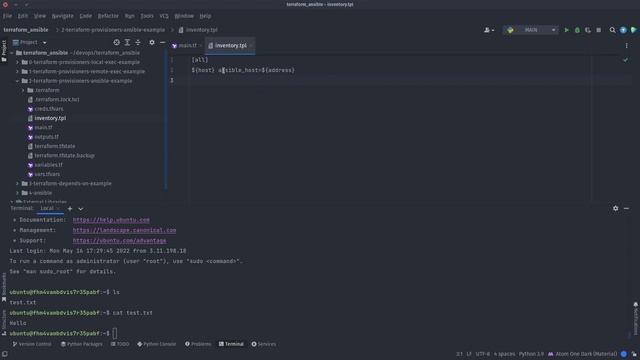This screenshot has height=360, width=640.
Task: Switch to main.tf editor tab
Action: [187, 46]
